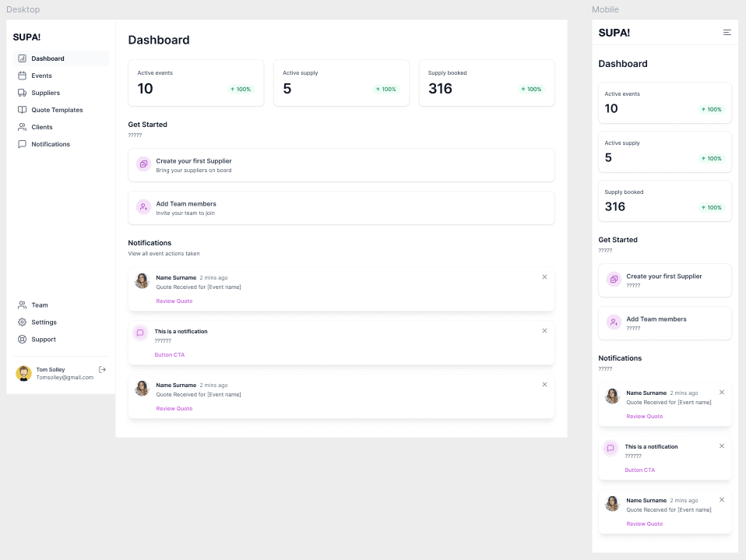
Task: Open Clients page from sidebar
Action: 61,127
